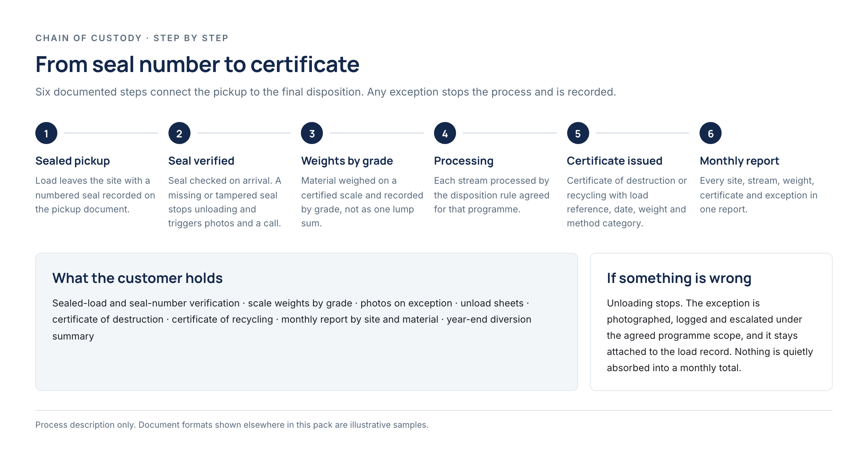Click the Certificate issued heading
This screenshot has width=868, height=463.
614,161
